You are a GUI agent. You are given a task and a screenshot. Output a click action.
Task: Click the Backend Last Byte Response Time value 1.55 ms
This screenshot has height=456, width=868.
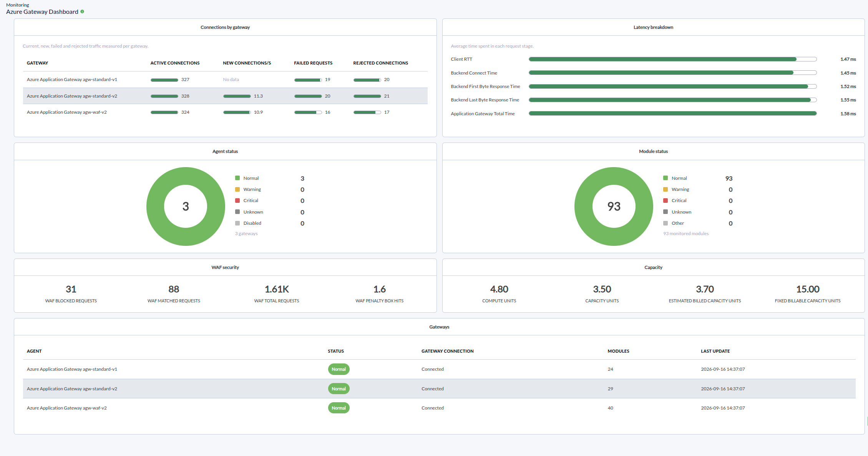(848, 100)
